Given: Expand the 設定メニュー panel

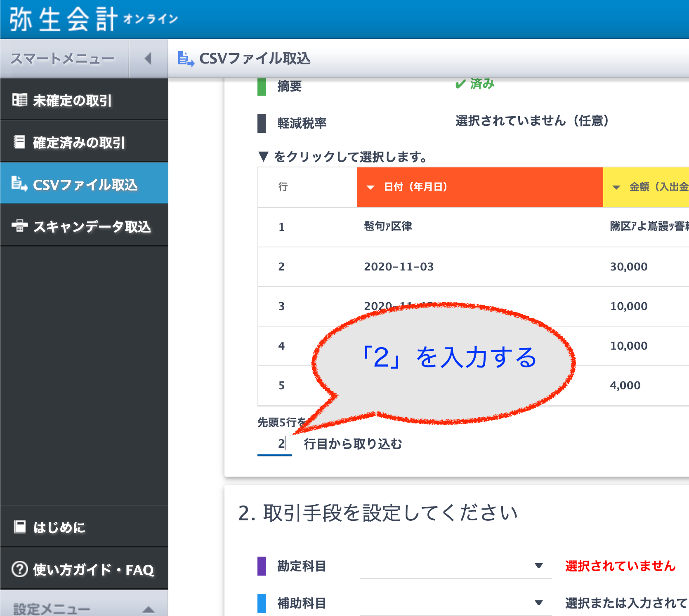Looking at the screenshot, I should (x=148, y=609).
